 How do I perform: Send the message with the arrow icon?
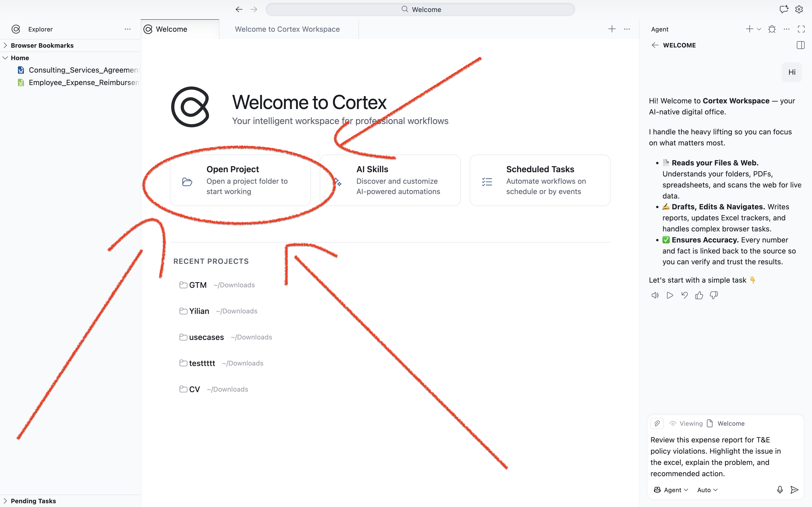(x=794, y=490)
